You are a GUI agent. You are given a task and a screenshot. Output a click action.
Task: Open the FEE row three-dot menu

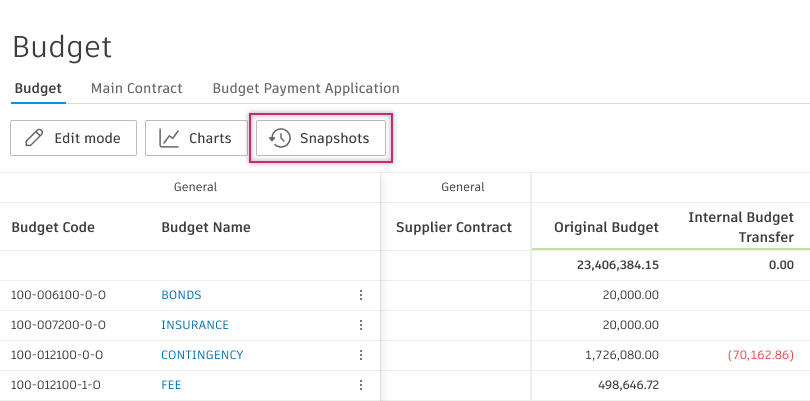click(x=361, y=385)
